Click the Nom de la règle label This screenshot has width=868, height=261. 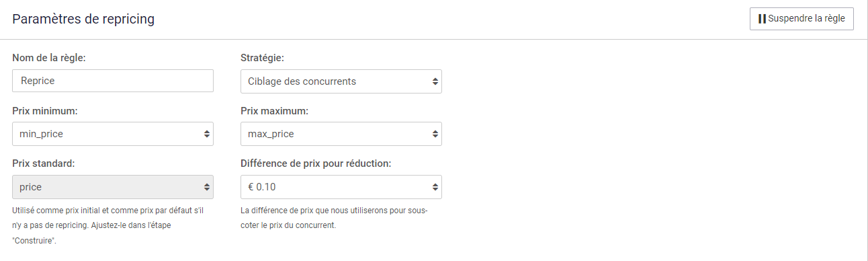[49, 57]
